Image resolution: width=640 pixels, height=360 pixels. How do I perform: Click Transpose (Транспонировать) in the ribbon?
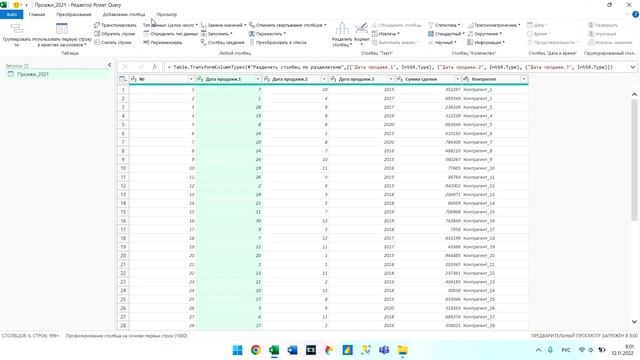pyautogui.click(x=115, y=25)
